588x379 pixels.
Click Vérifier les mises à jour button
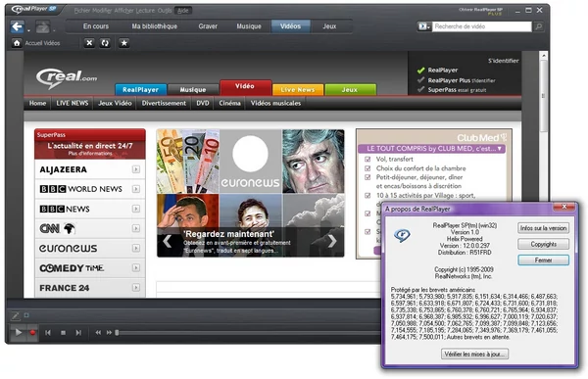coord(474,355)
